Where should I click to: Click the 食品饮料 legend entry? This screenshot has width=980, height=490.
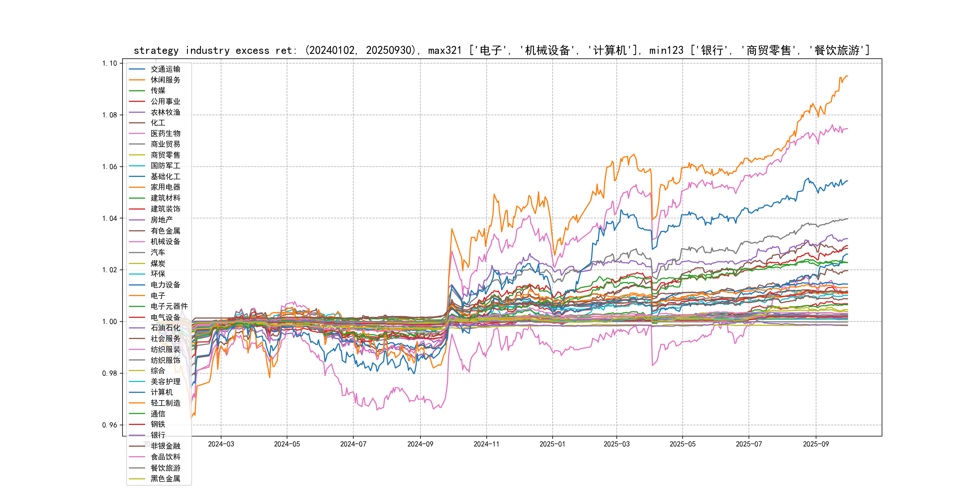(165, 457)
